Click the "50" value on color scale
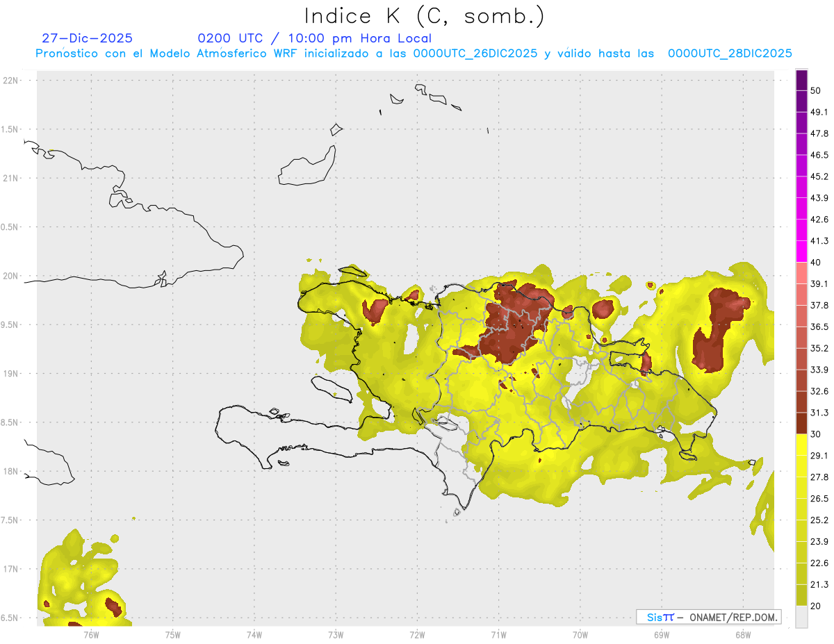The height and width of the screenshot is (644, 834). tap(816, 91)
